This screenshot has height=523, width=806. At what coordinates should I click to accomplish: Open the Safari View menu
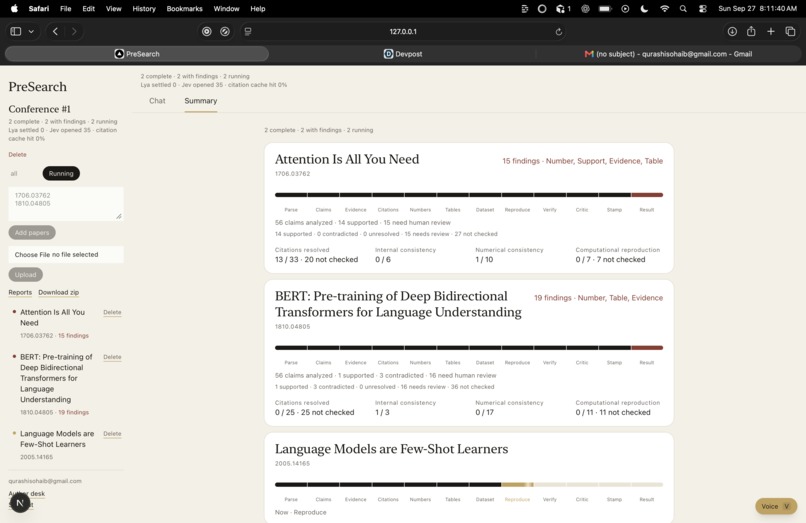(x=114, y=8)
